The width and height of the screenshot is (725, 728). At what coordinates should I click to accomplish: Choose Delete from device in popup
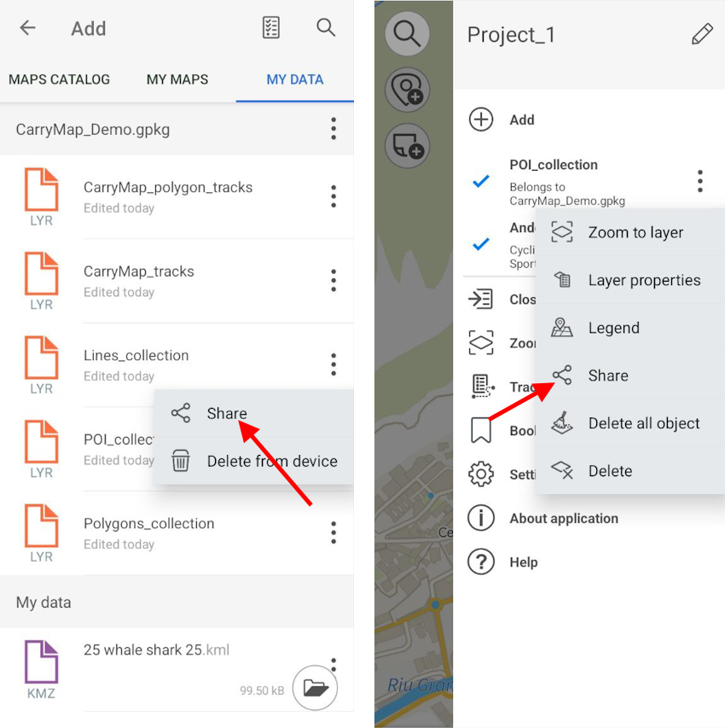pyautogui.click(x=271, y=462)
